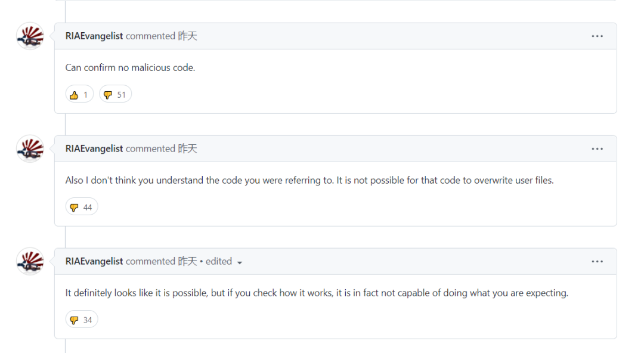This screenshot has width=644, height=353.
Task: Click avatar beside 'overwrite user files' comment
Action: 30,148
